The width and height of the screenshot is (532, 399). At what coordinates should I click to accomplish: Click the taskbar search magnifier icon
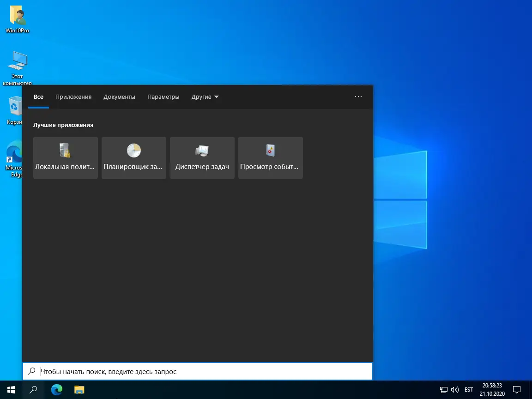tap(33, 389)
